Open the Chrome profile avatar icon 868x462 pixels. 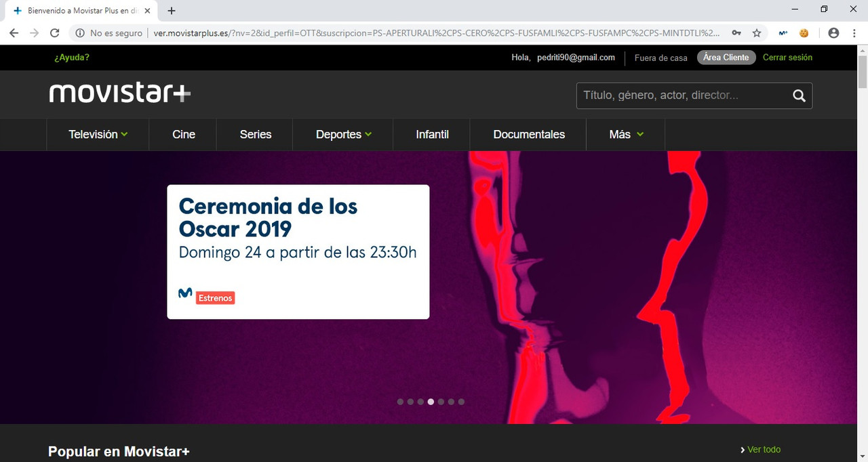point(834,33)
